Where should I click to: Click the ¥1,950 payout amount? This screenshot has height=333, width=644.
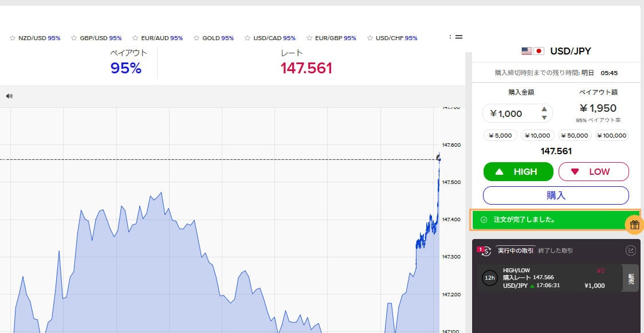(x=598, y=108)
